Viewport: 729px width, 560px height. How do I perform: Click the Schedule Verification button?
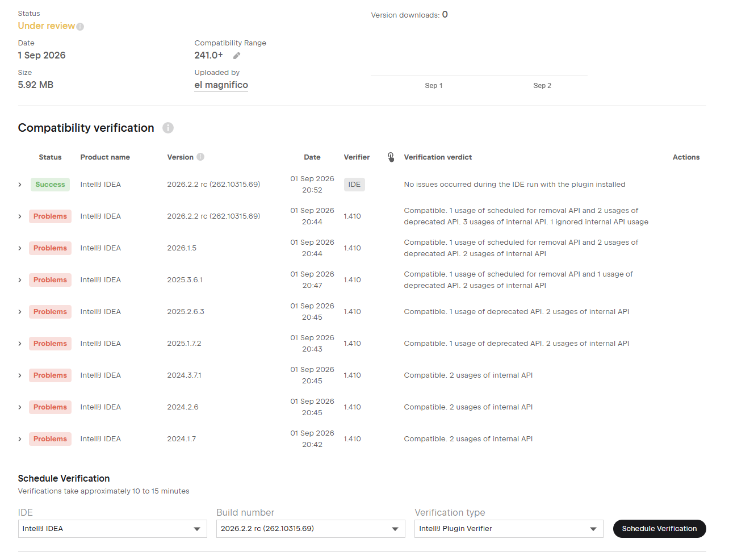point(659,529)
